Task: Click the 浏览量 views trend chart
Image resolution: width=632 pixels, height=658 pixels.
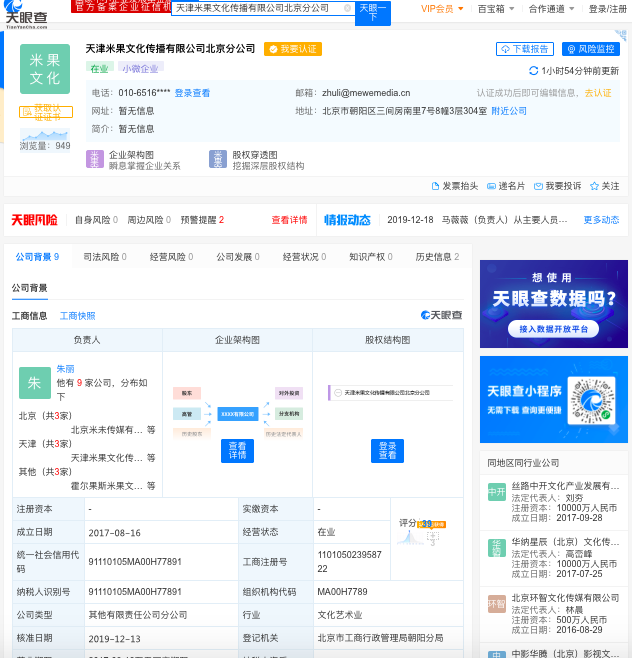Action: pyautogui.click(x=45, y=135)
